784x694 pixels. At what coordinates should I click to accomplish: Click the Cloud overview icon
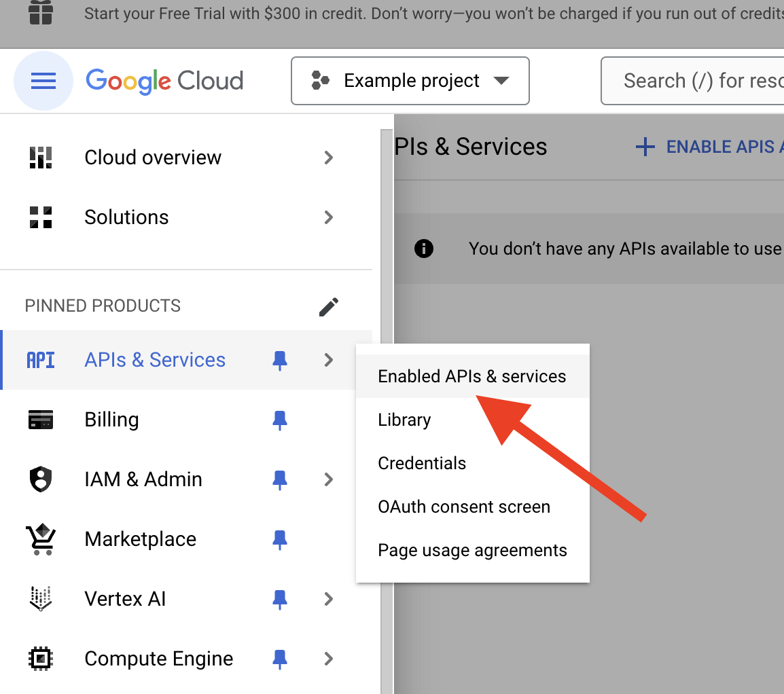41,158
